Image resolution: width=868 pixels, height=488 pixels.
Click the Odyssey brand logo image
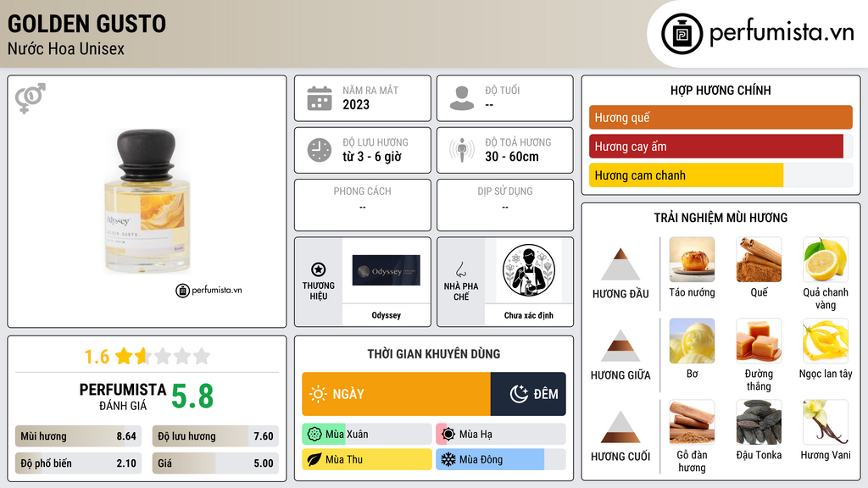tap(387, 270)
